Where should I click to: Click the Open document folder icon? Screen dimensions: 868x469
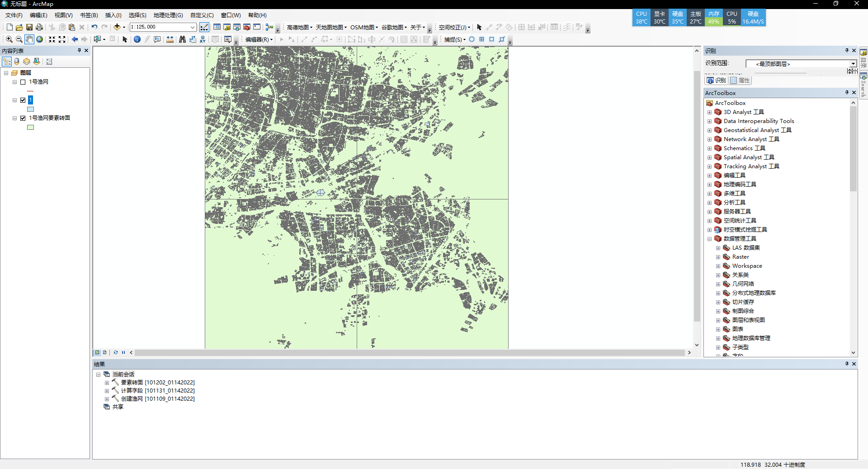19,27
